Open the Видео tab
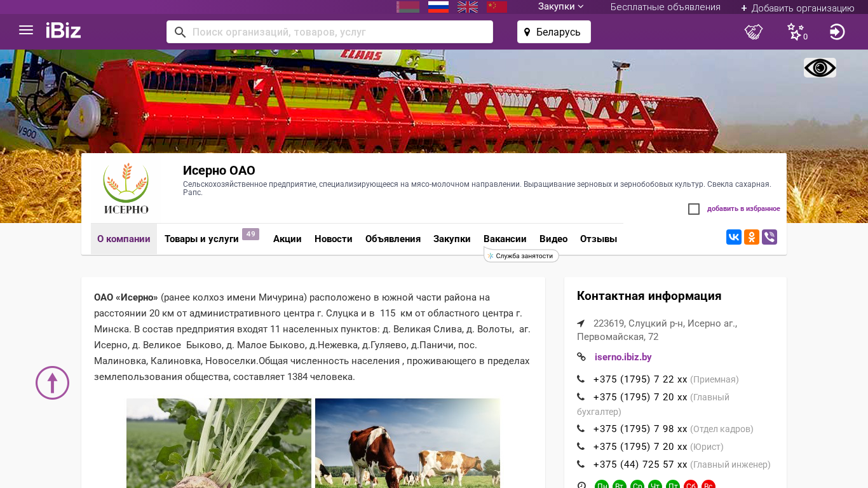This screenshot has width=868, height=488. pyautogui.click(x=553, y=239)
